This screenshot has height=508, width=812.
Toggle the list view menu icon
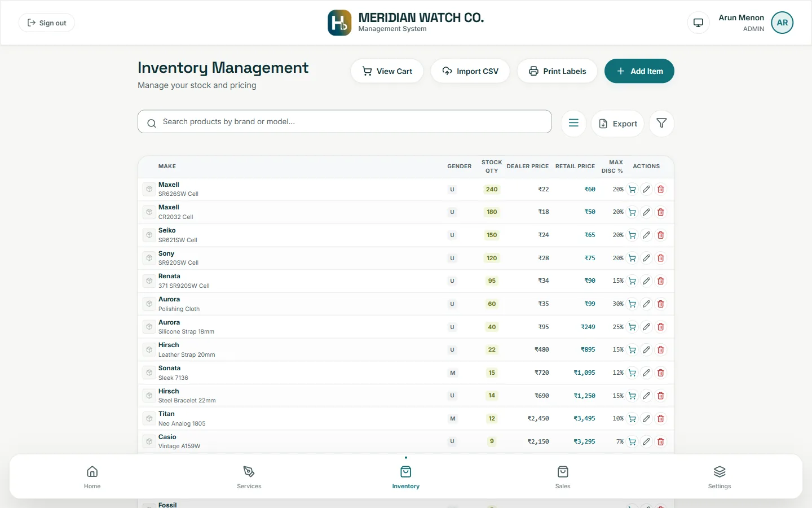point(573,123)
